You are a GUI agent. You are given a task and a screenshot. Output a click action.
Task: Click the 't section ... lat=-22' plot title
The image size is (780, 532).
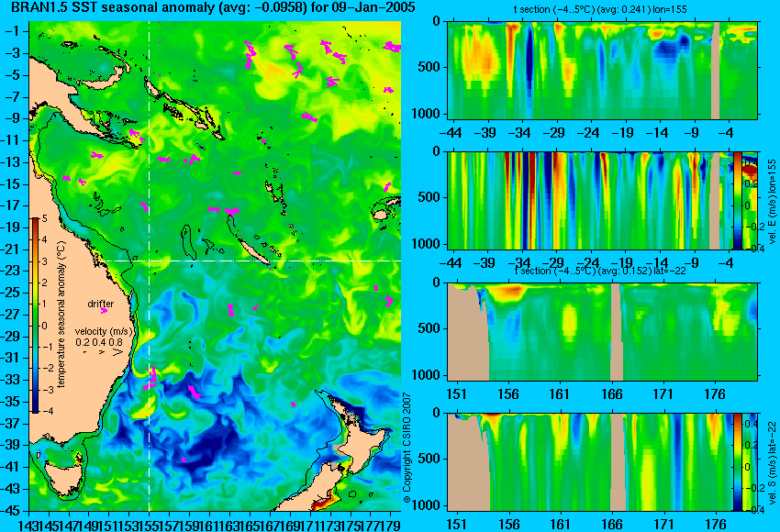click(600, 271)
